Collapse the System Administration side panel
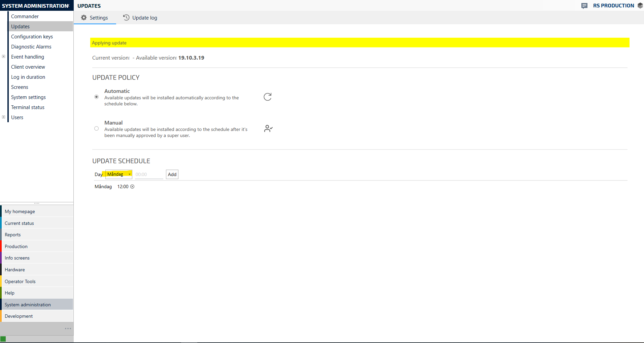The width and height of the screenshot is (644, 343). tap(68, 6)
